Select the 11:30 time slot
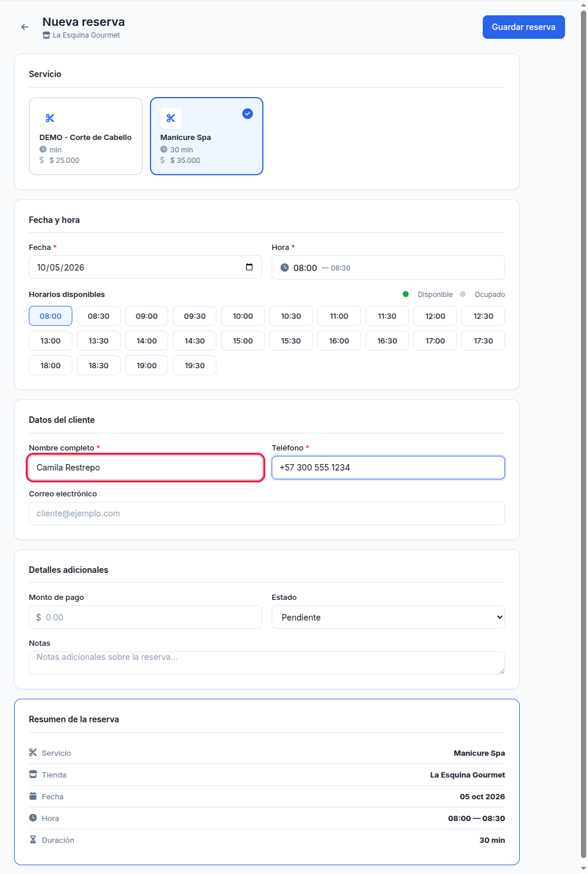Screen dimensions: 588x874 click(x=387, y=316)
